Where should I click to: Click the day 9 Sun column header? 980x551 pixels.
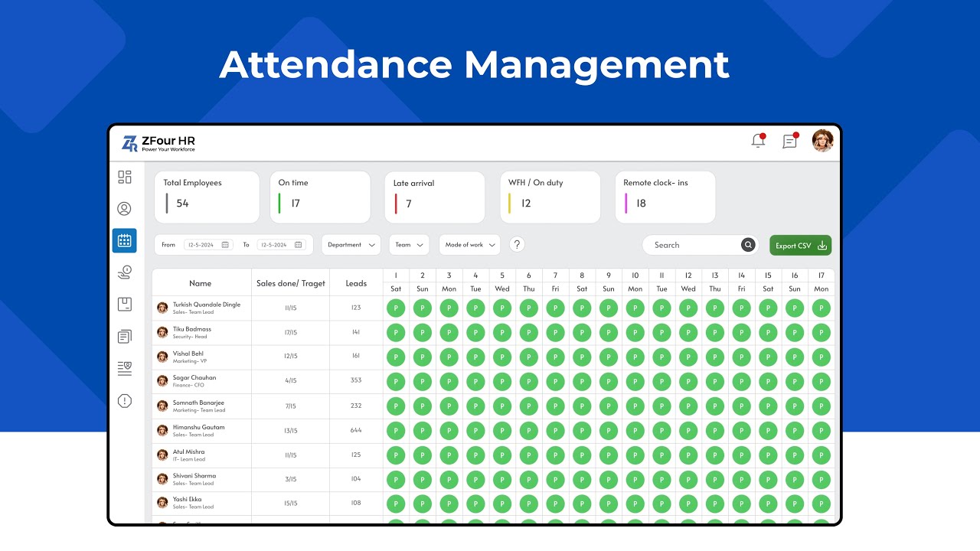pyautogui.click(x=609, y=282)
